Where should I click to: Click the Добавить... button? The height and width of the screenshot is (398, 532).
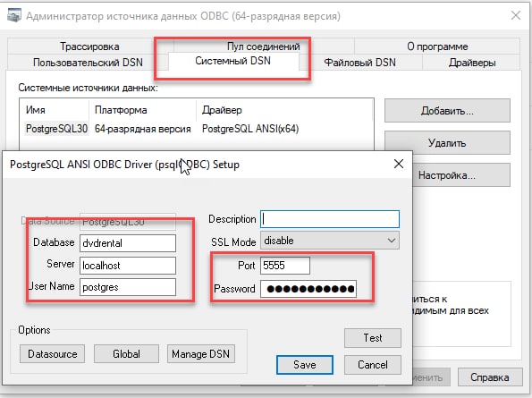(447, 111)
